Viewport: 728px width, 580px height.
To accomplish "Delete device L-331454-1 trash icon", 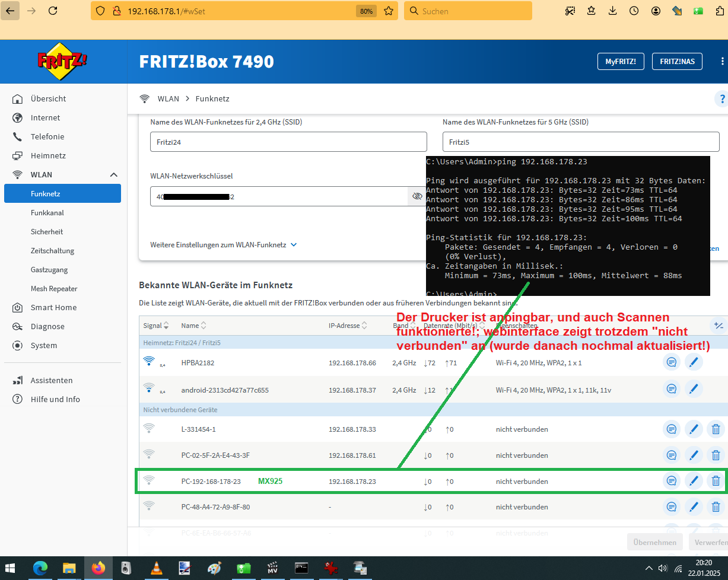I will click(x=716, y=429).
